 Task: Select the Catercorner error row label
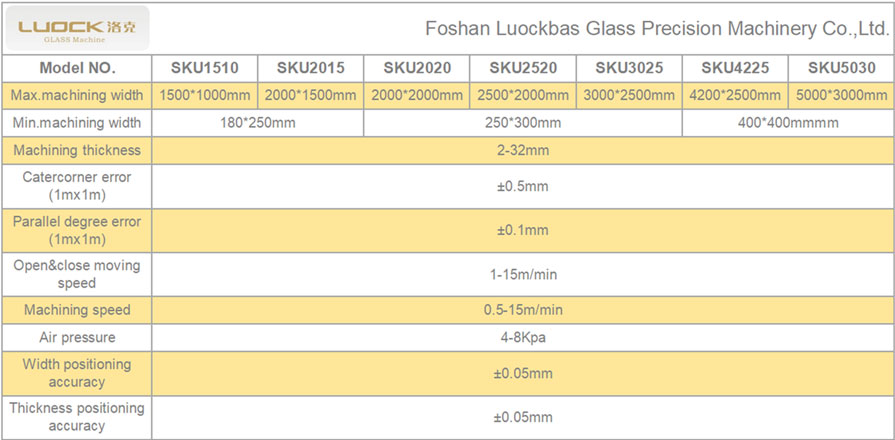click(x=77, y=186)
